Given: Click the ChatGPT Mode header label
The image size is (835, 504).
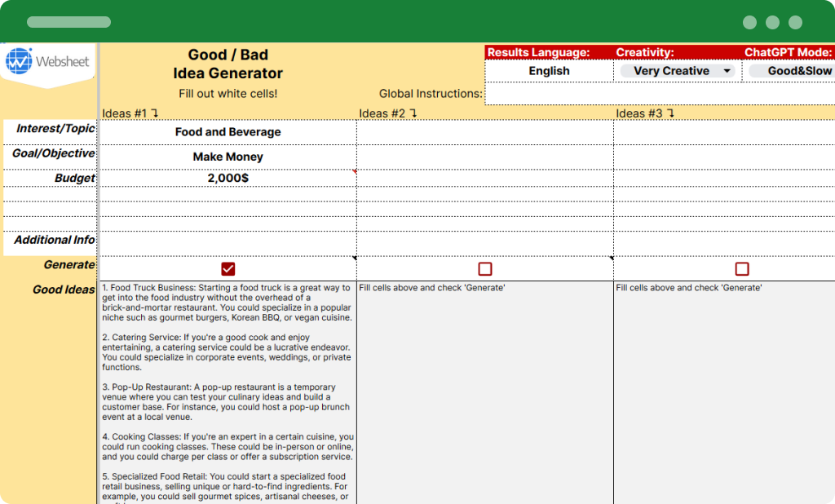Looking at the screenshot, I should click(788, 51).
